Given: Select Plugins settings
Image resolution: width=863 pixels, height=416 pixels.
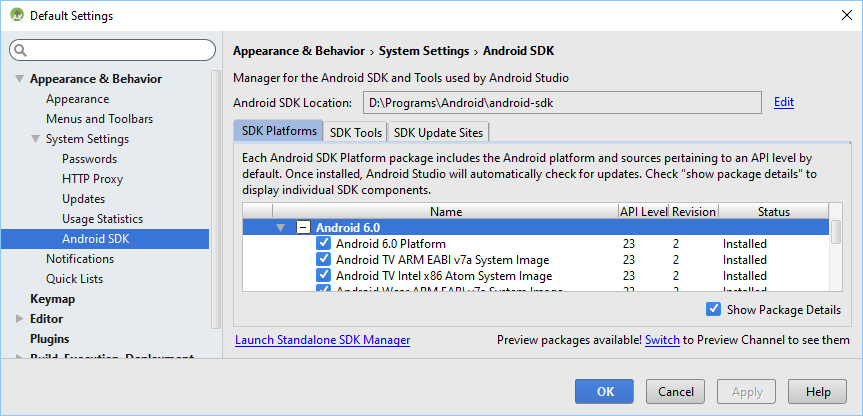Looking at the screenshot, I should (x=50, y=339).
